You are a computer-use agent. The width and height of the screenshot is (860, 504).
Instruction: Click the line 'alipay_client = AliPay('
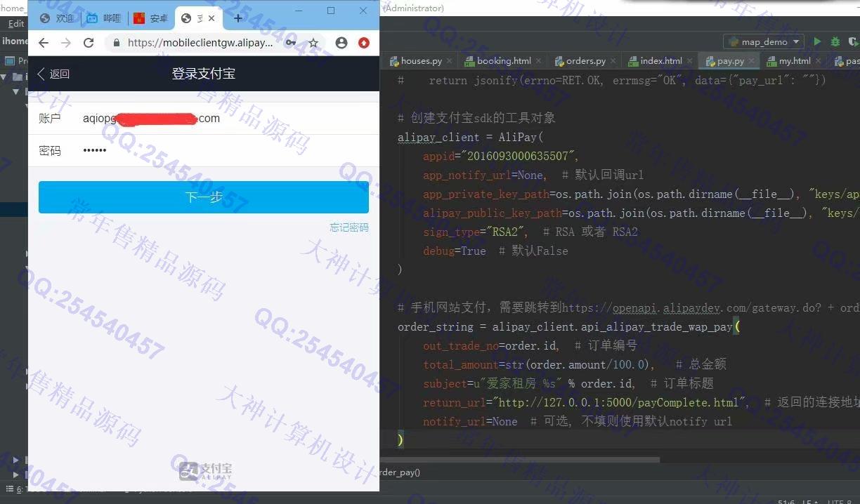470,137
